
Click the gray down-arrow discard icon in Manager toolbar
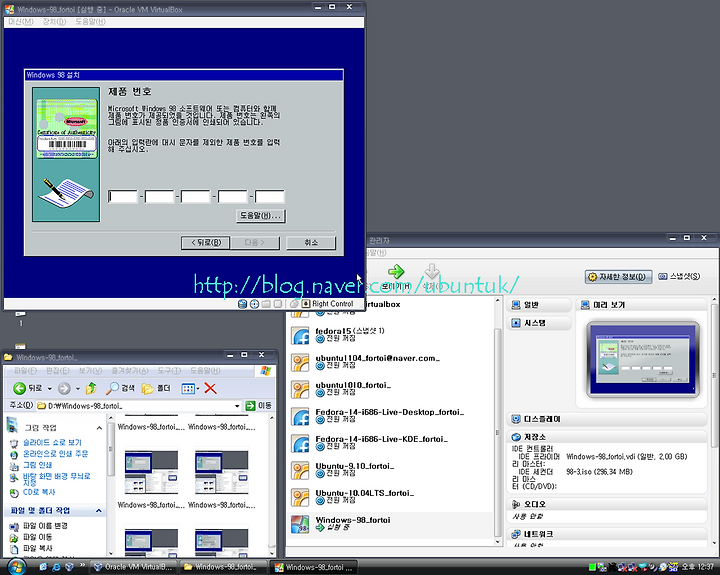pos(432,271)
